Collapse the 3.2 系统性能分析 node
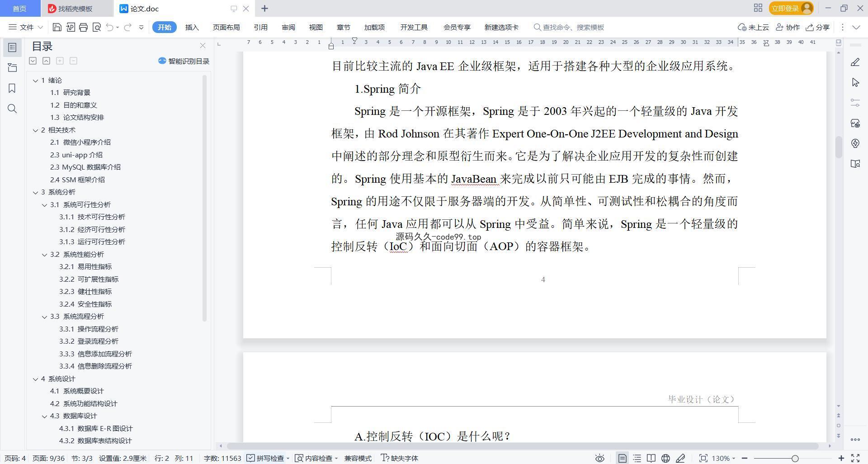The image size is (868, 464). click(44, 255)
